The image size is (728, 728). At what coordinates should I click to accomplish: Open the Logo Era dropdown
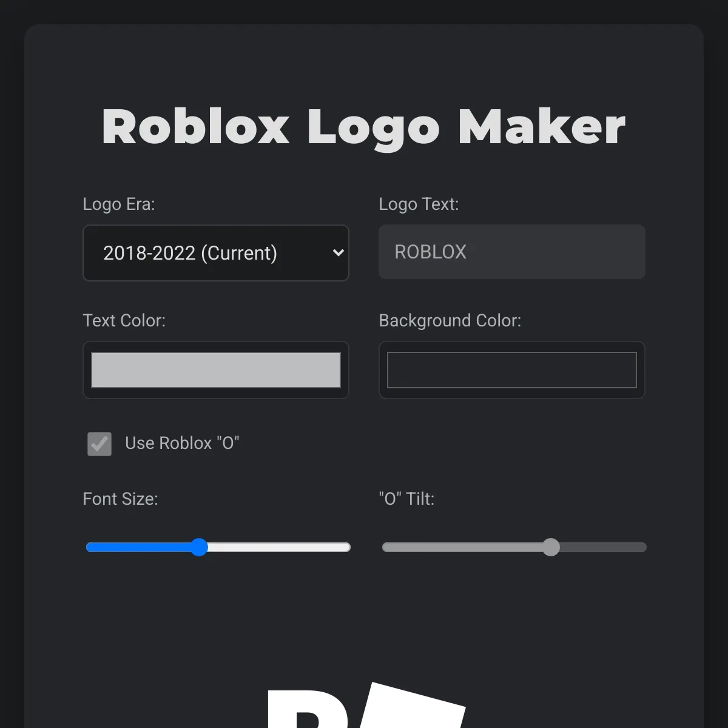[x=216, y=253]
